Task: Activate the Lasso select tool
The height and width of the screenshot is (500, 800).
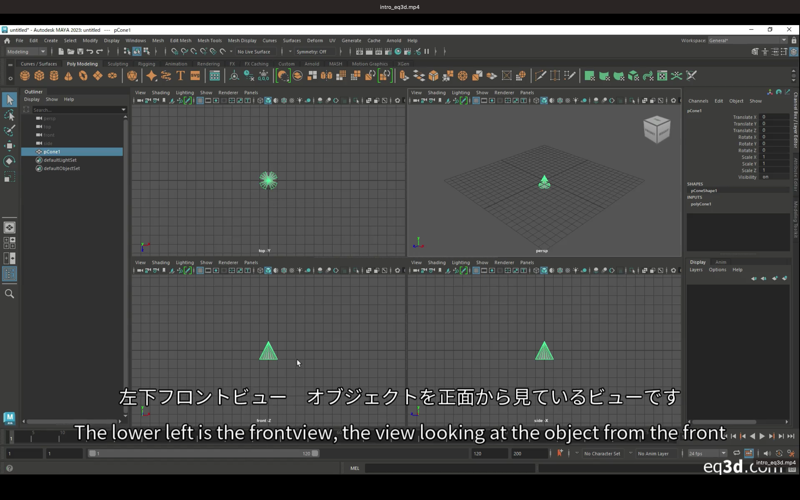Action: (9, 115)
